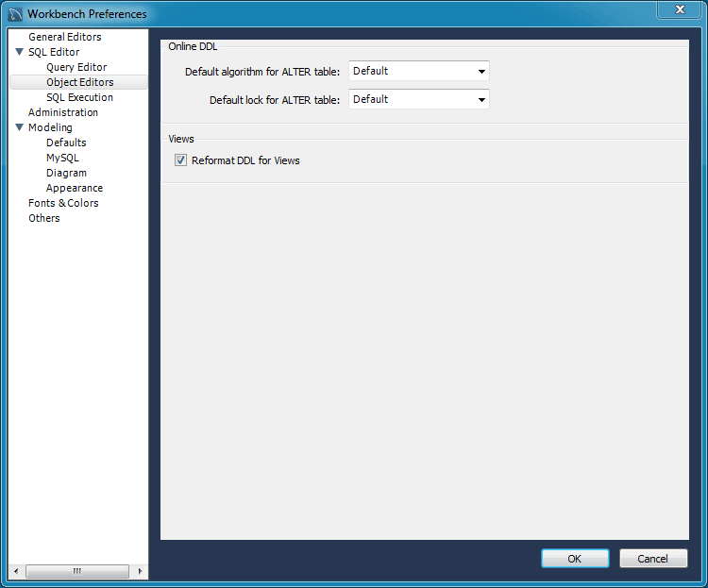Screen dimensions: 708x588
Task: Select SQL Editor in sidebar
Action: [x=54, y=52]
